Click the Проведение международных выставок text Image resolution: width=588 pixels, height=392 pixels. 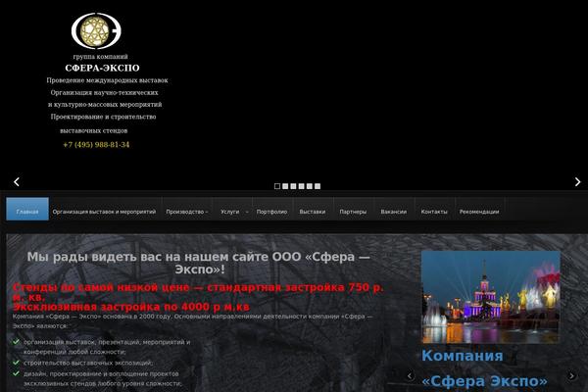[x=107, y=80]
